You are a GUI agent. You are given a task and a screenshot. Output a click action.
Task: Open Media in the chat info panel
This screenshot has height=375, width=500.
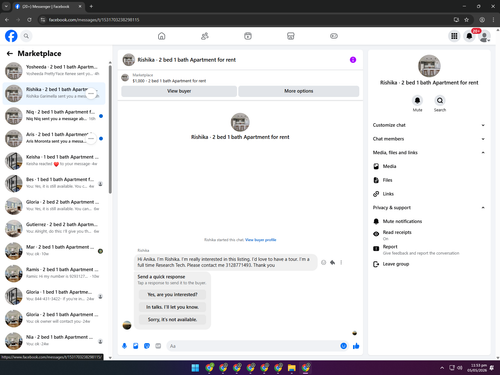click(428, 166)
